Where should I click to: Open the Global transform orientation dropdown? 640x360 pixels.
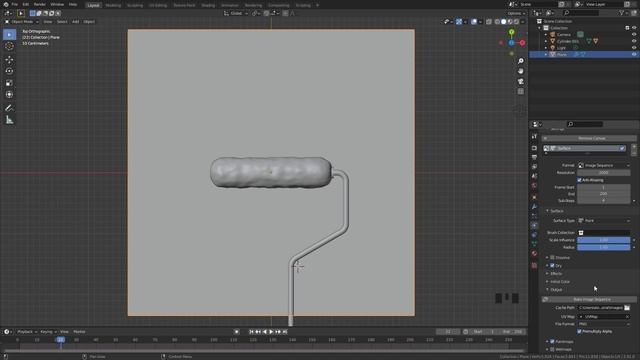click(x=236, y=13)
